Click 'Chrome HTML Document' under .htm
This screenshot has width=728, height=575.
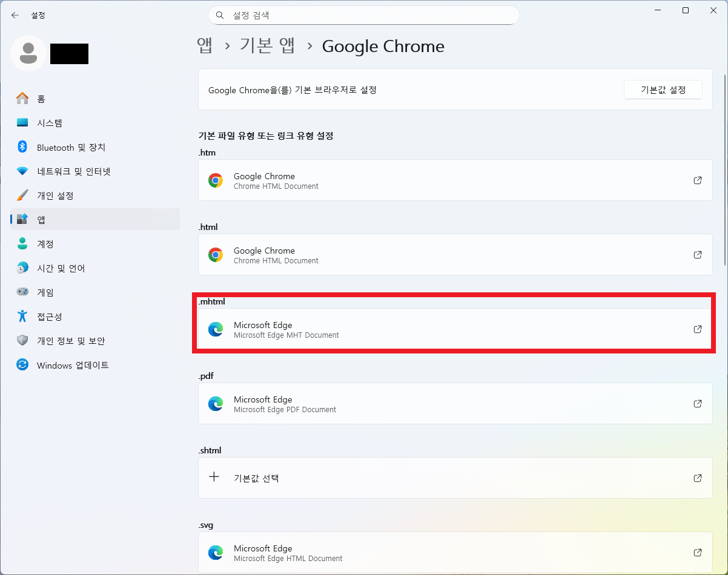click(x=276, y=186)
